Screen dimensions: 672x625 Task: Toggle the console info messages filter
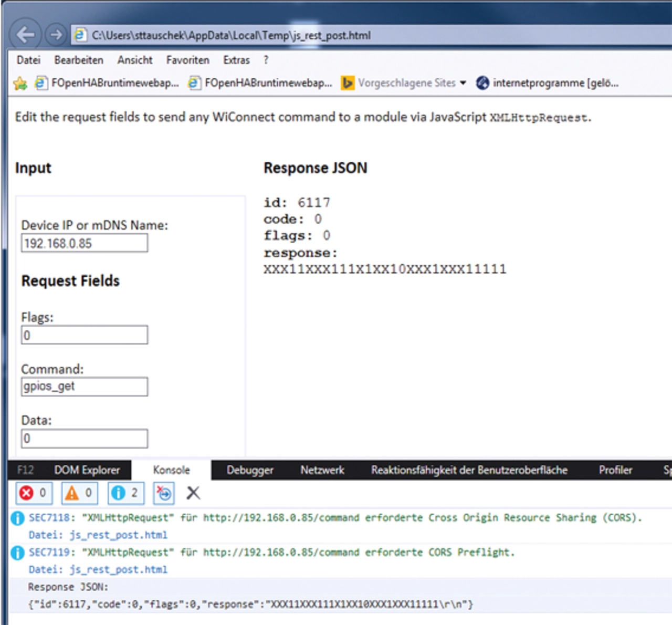pyautogui.click(x=125, y=493)
